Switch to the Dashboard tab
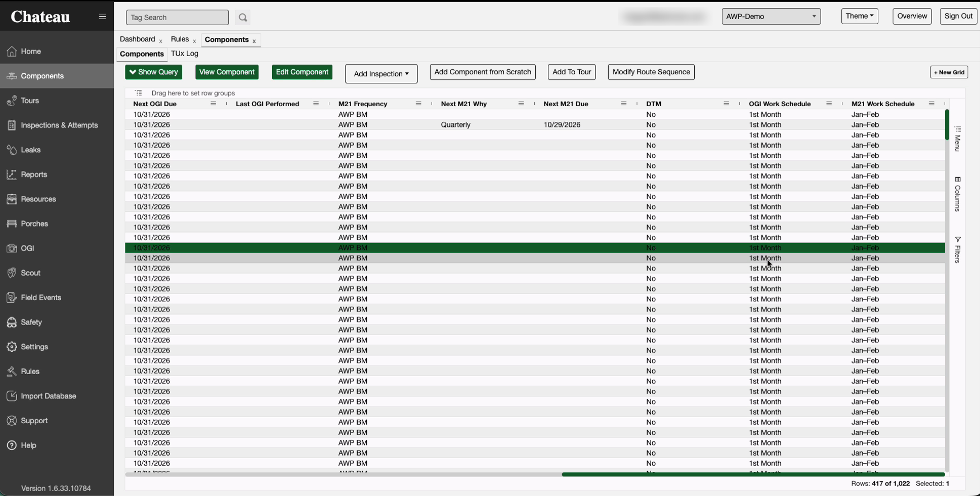The image size is (980, 496). coord(138,39)
